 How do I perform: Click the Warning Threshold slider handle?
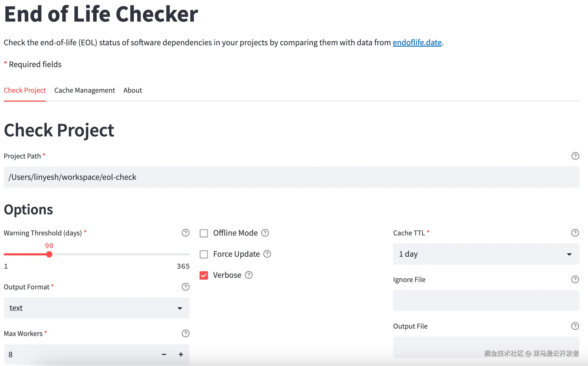[x=49, y=254]
